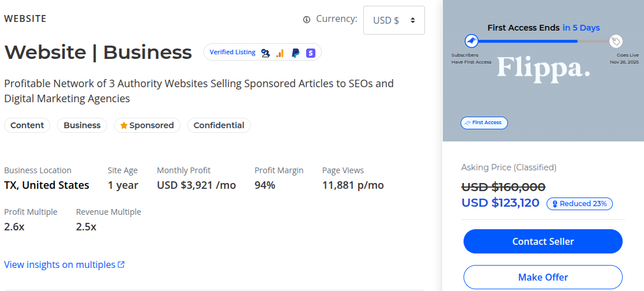The width and height of the screenshot is (644, 291).
Task: Click the star icon in Sponsored tag
Action: point(123,125)
